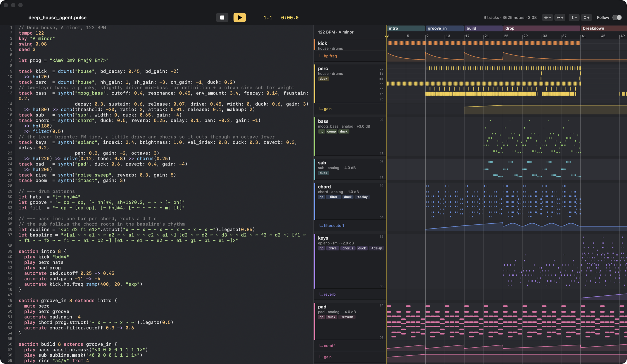Select the chord track header
The image size is (627, 364).
[x=350, y=201]
